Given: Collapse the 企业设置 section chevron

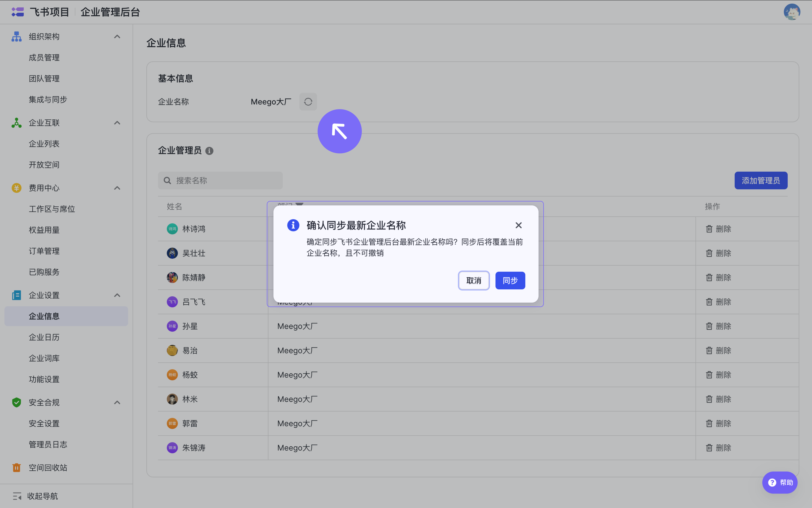Looking at the screenshot, I should click(x=117, y=295).
